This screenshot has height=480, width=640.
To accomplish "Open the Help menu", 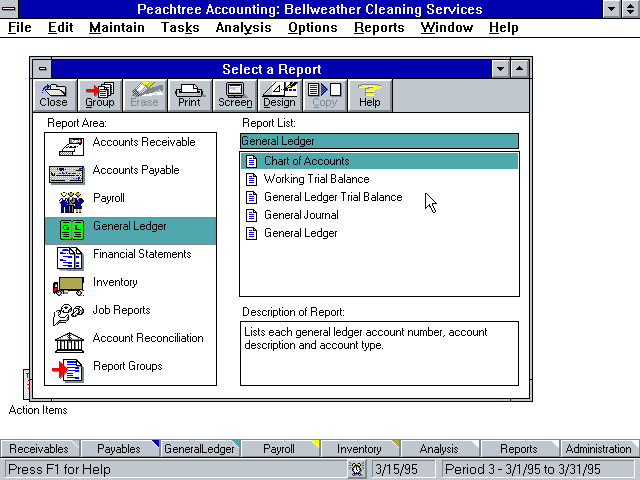I will [504, 28].
